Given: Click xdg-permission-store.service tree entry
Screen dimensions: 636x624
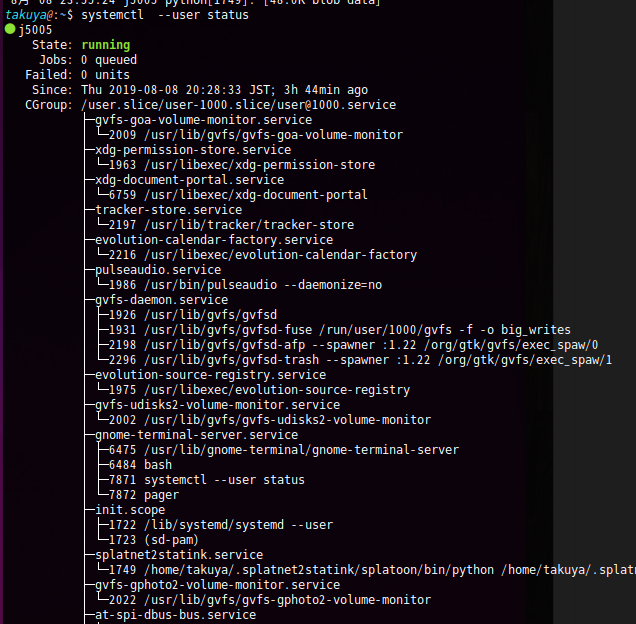Looking at the screenshot, I should (x=193, y=150).
